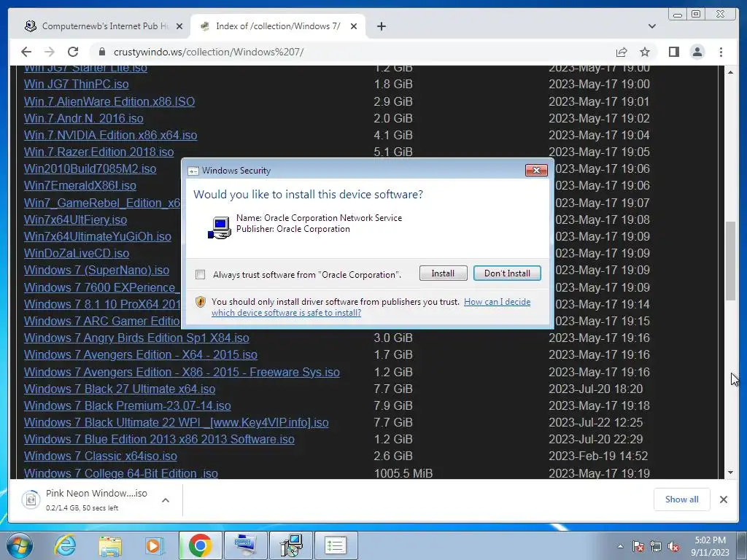Image resolution: width=747 pixels, height=560 pixels.
Task: Click the address bar URL field
Action: point(352,52)
